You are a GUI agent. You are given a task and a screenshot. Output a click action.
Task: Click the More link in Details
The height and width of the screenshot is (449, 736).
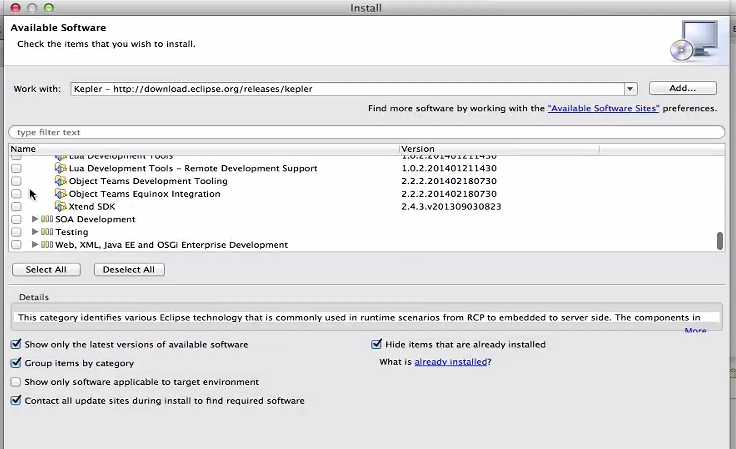[695, 331]
